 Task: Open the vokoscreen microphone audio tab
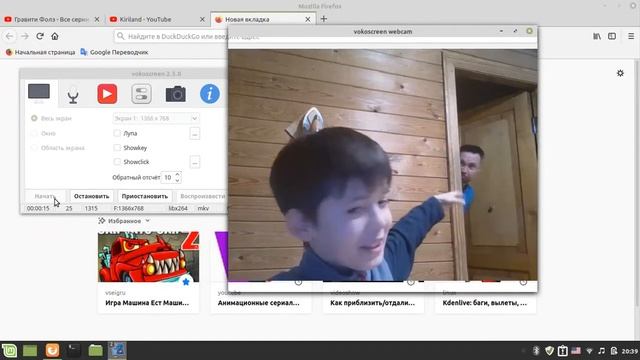(73, 95)
